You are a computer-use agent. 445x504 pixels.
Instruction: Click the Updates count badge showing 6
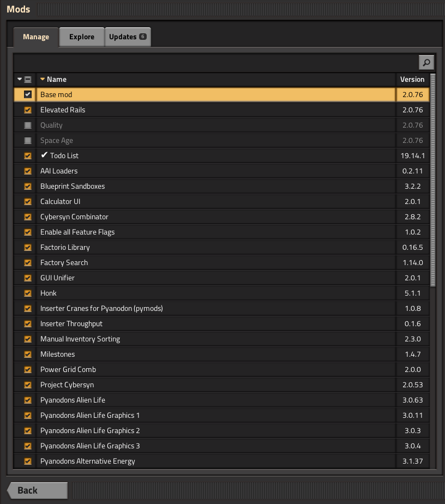pyautogui.click(x=143, y=37)
